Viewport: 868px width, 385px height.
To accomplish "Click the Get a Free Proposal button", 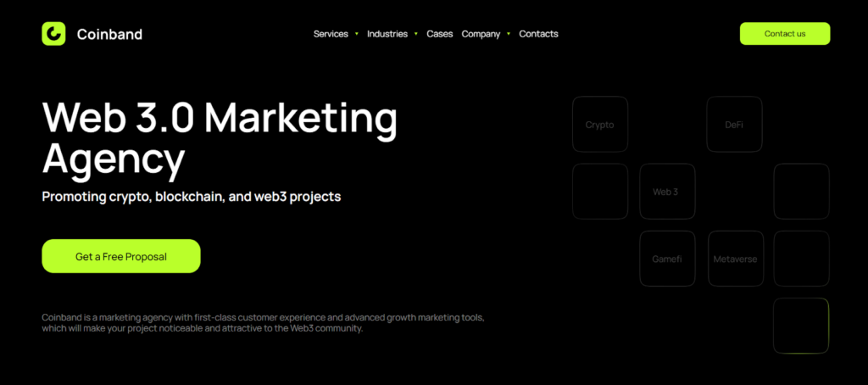I will pos(121,256).
